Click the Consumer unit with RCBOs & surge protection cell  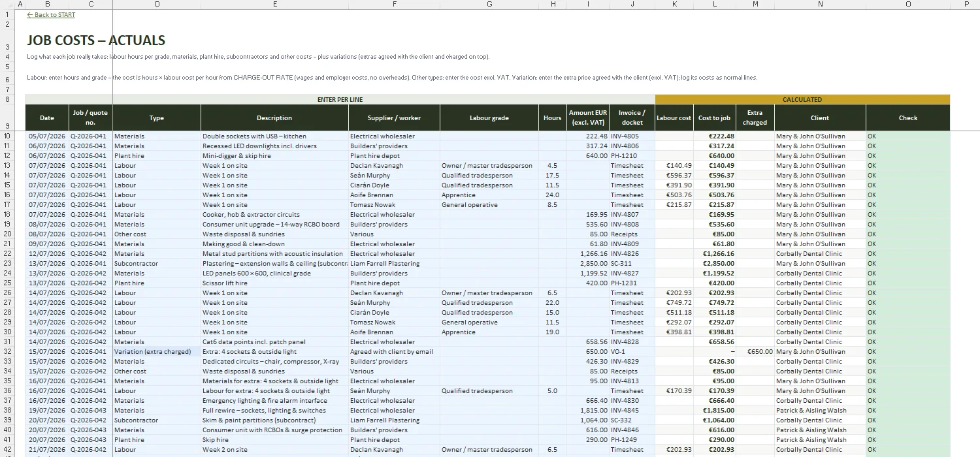274,430
